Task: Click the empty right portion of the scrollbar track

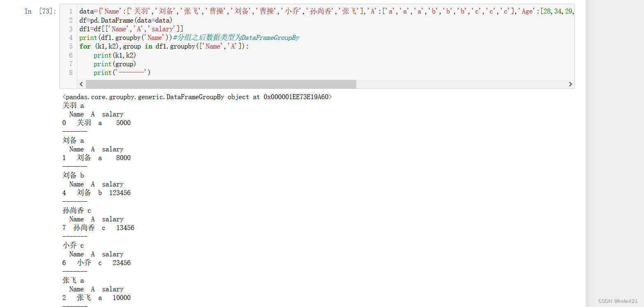Action: 452,84
